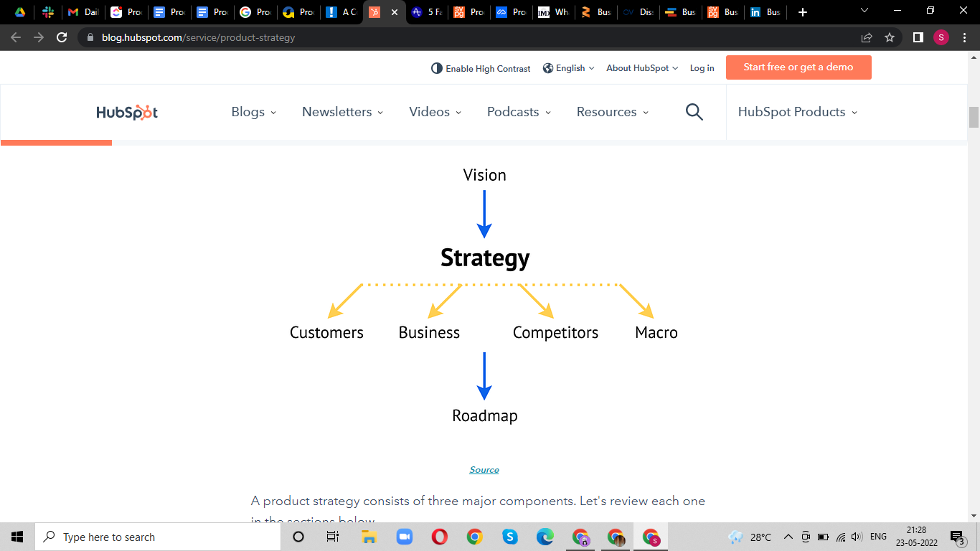The width and height of the screenshot is (980, 551).
Task: Open the browser side panel icon
Action: click(918, 37)
